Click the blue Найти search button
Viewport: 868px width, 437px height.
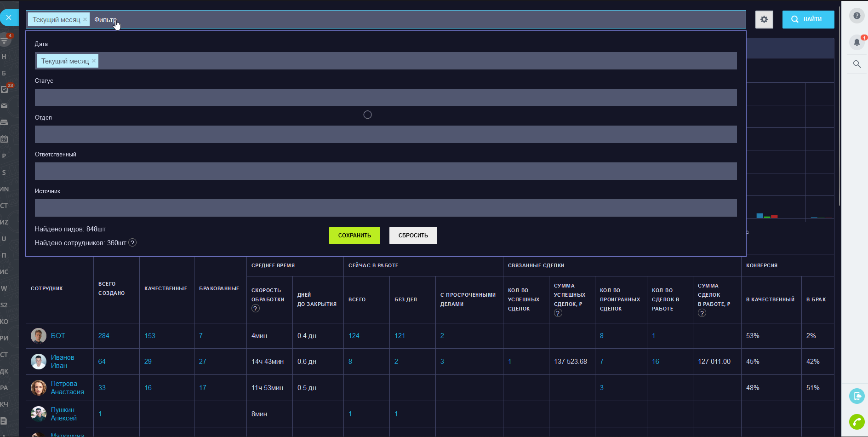click(x=808, y=19)
